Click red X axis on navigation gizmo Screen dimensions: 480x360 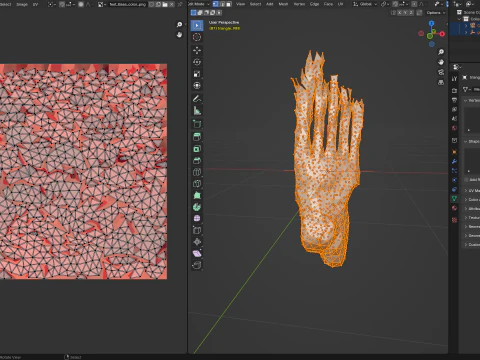click(442, 34)
